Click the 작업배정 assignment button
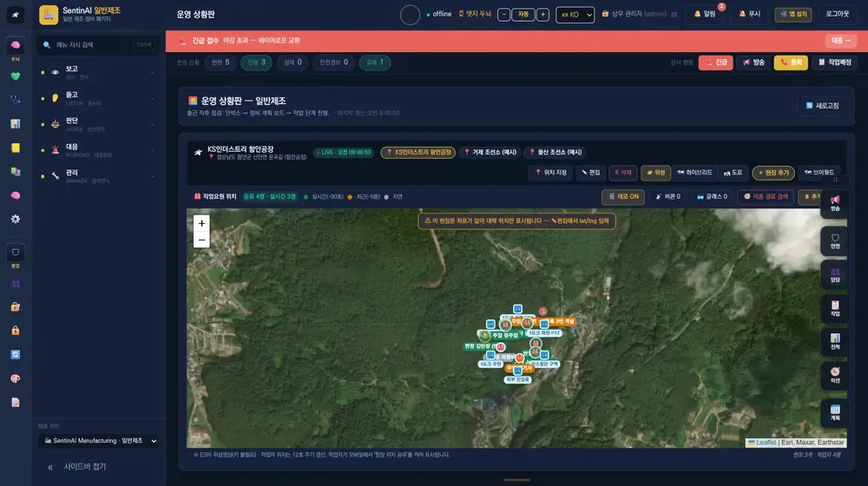Screen dimensions: 868x486 (835, 62)
